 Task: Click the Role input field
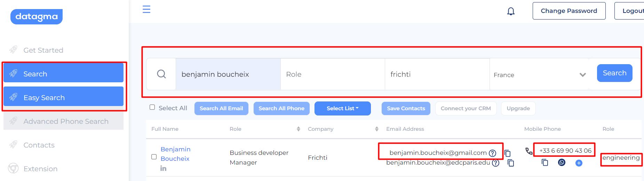333,74
